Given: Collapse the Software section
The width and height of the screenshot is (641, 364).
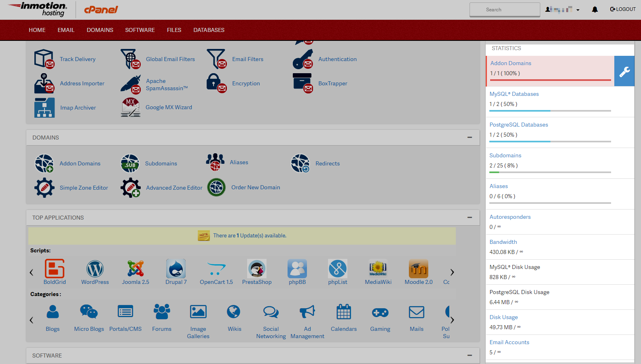Looking at the screenshot, I should tap(470, 356).
